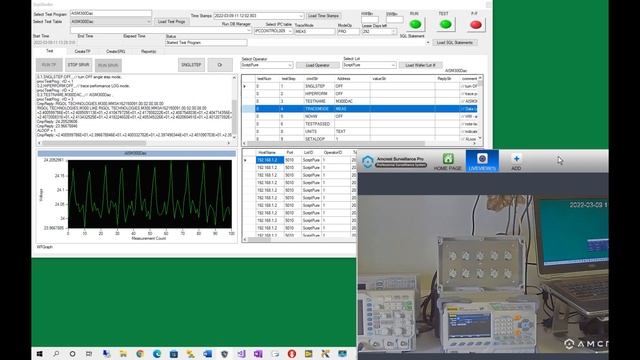Open the Run DB Manager combo box
This screenshot has width=640, height=360.
[160, 30]
